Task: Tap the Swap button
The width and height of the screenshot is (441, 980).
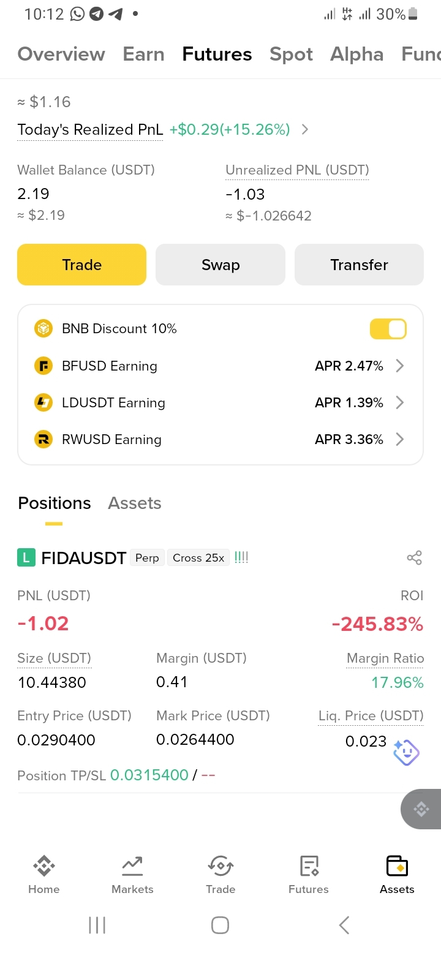Action: (x=221, y=265)
